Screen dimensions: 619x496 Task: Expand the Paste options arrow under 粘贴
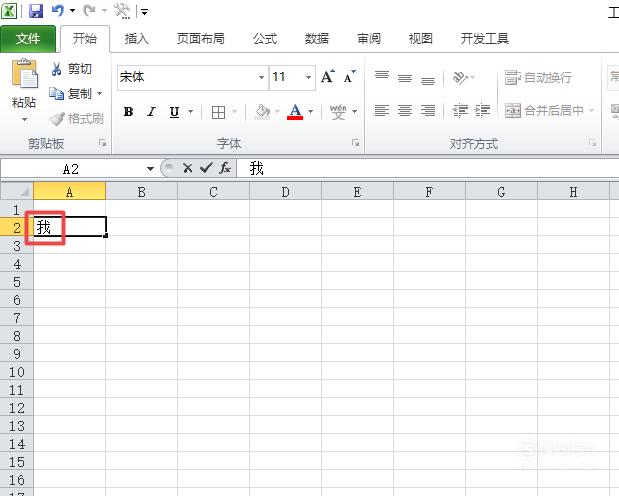click(24, 119)
